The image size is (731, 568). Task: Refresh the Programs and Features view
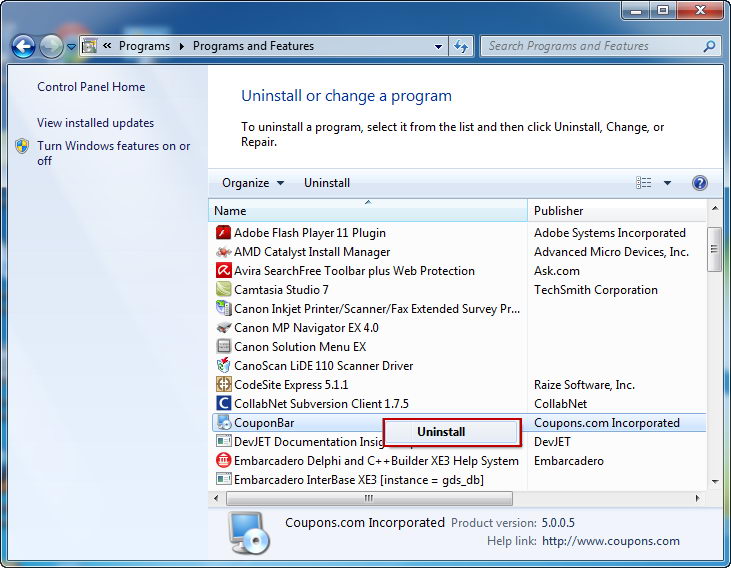pyautogui.click(x=461, y=46)
